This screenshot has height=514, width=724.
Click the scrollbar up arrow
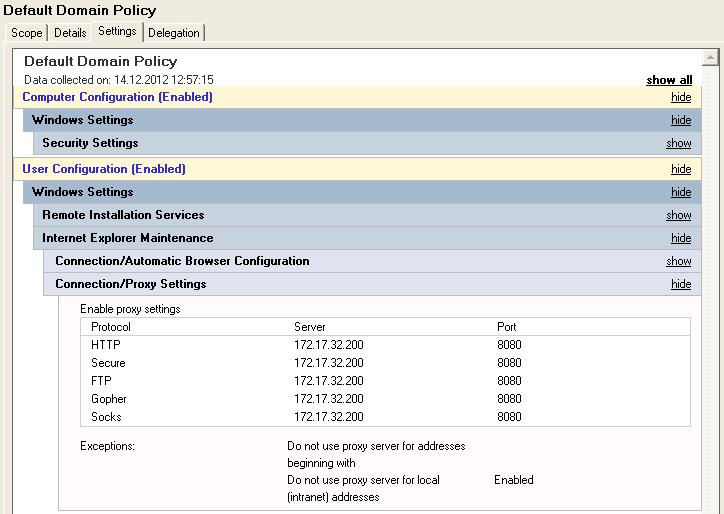(x=710, y=57)
